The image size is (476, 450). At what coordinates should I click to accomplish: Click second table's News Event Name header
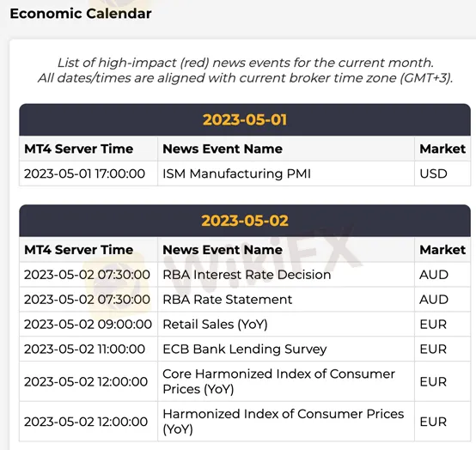(x=223, y=250)
